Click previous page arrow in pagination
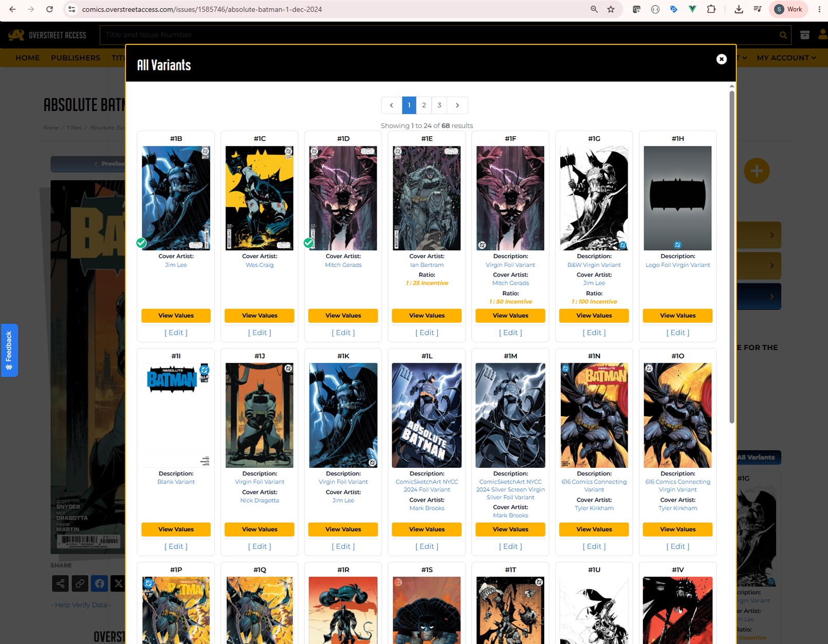The image size is (828, 644). pos(392,105)
